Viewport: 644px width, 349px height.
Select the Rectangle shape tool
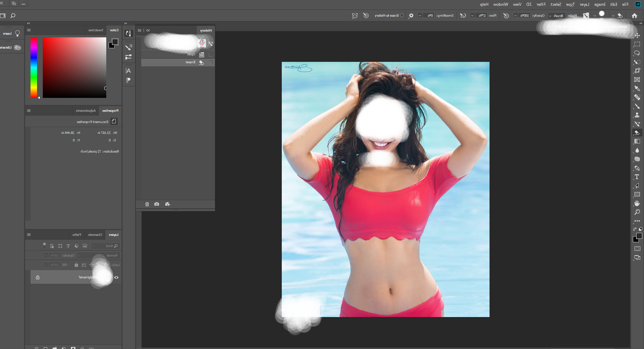637,194
